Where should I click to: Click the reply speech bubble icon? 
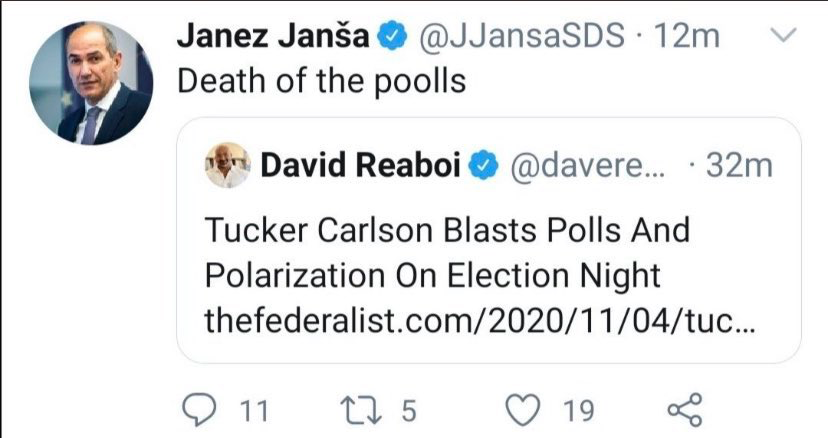[199, 411]
